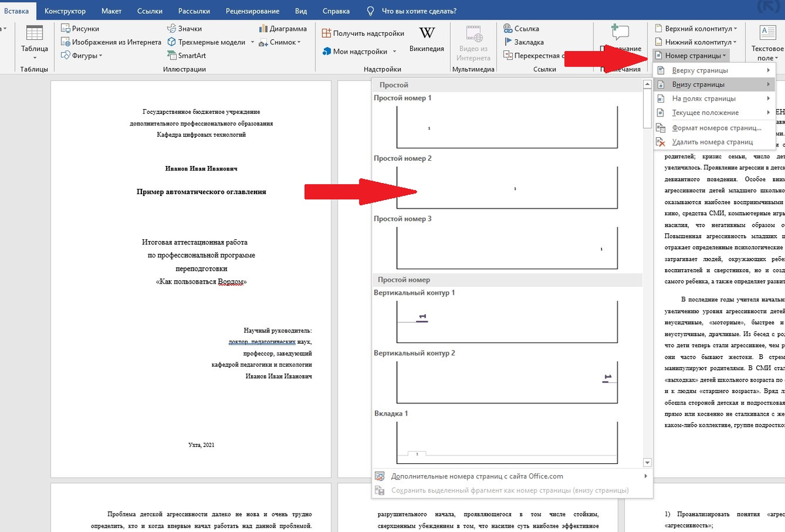
Task: Insert a Диаграмма (Chart)
Action: coord(283,29)
